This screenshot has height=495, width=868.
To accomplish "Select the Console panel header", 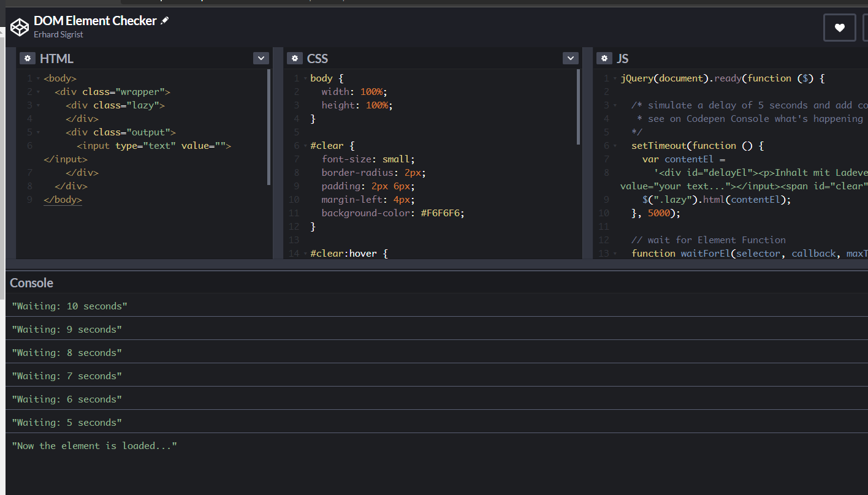I will click(32, 283).
